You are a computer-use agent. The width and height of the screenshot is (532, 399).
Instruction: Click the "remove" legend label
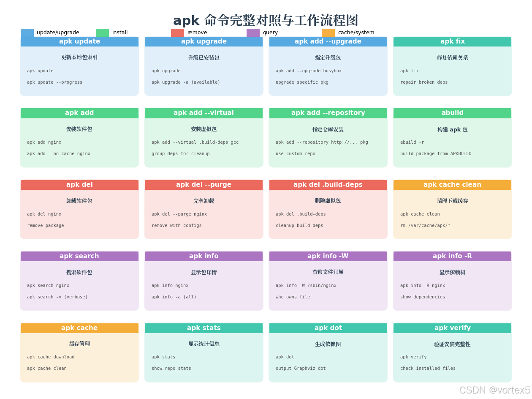click(197, 33)
